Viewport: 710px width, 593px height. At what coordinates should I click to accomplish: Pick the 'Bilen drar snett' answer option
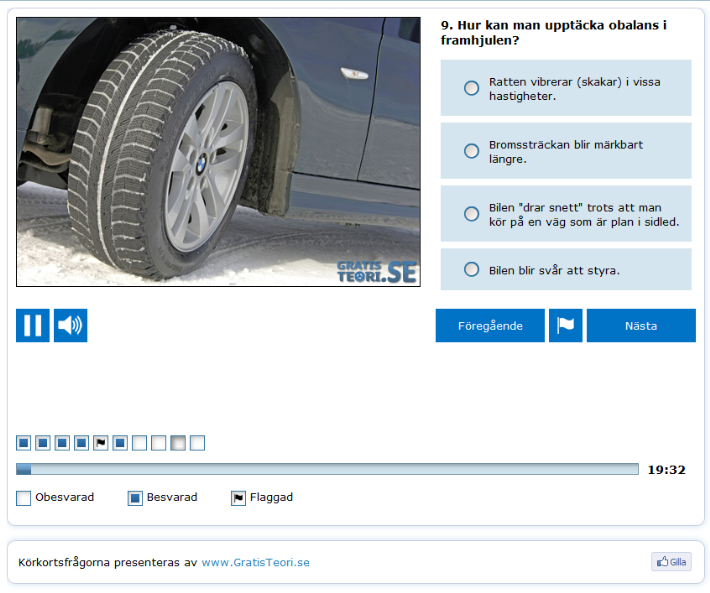pos(471,214)
